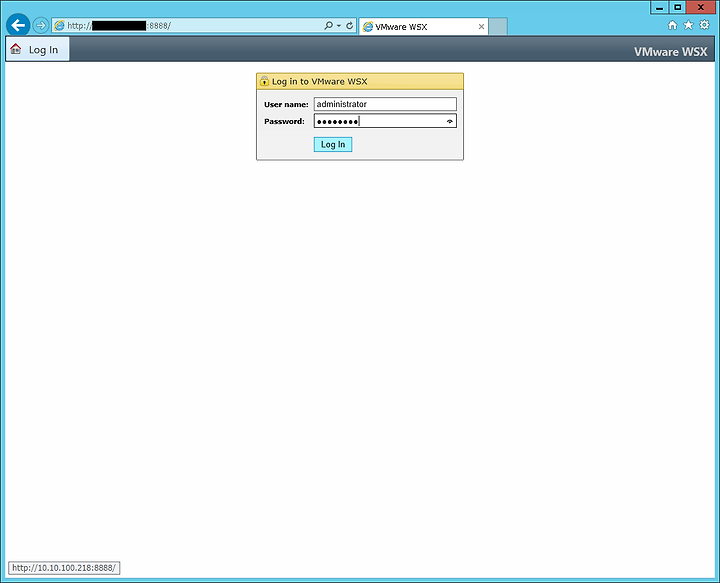Minimize the browser window
The width and height of the screenshot is (720, 583).
pos(659,7)
